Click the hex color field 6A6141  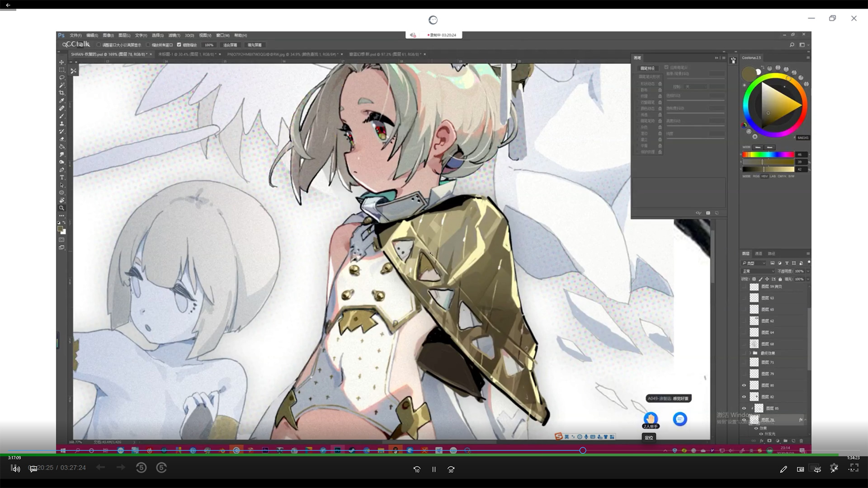click(x=803, y=137)
